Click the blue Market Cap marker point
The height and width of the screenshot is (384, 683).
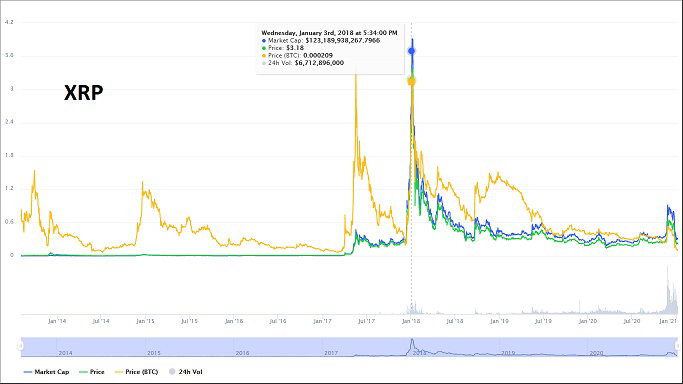click(x=412, y=51)
